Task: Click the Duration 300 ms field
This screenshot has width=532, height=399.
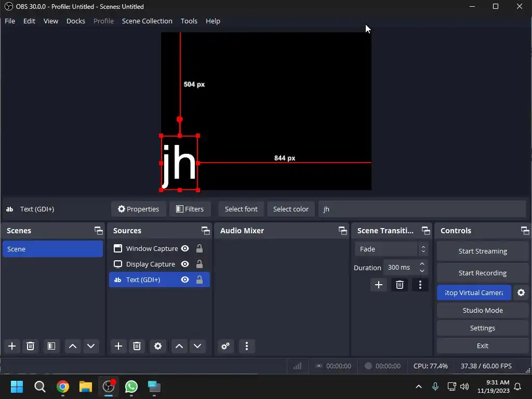Action: pyautogui.click(x=406, y=268)
